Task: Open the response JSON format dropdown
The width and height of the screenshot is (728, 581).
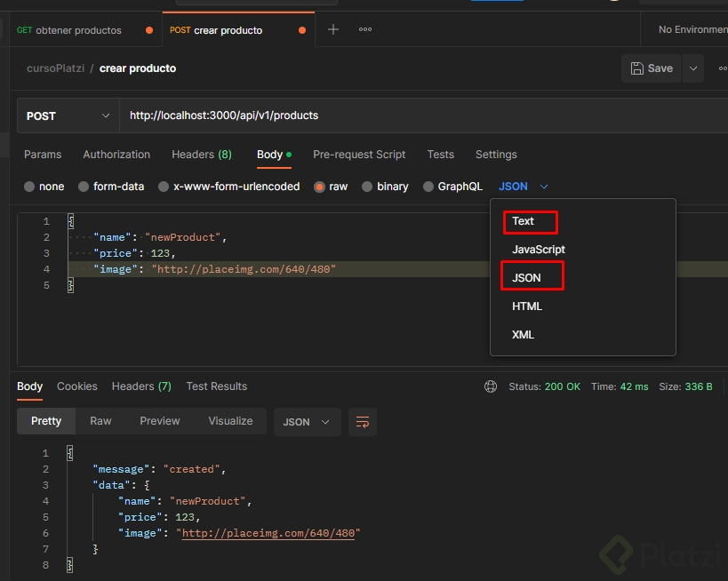Action: click(x=307, y=422)
